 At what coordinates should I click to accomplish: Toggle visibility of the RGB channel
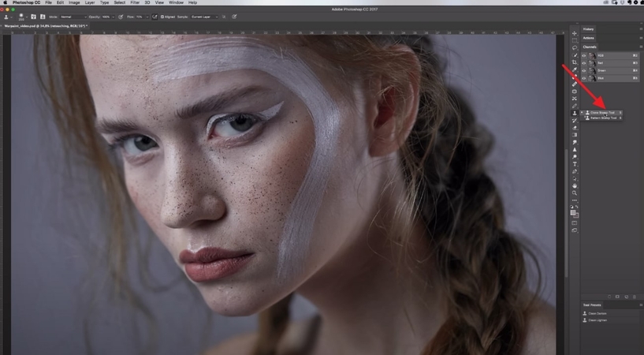(x=583, y=55)
